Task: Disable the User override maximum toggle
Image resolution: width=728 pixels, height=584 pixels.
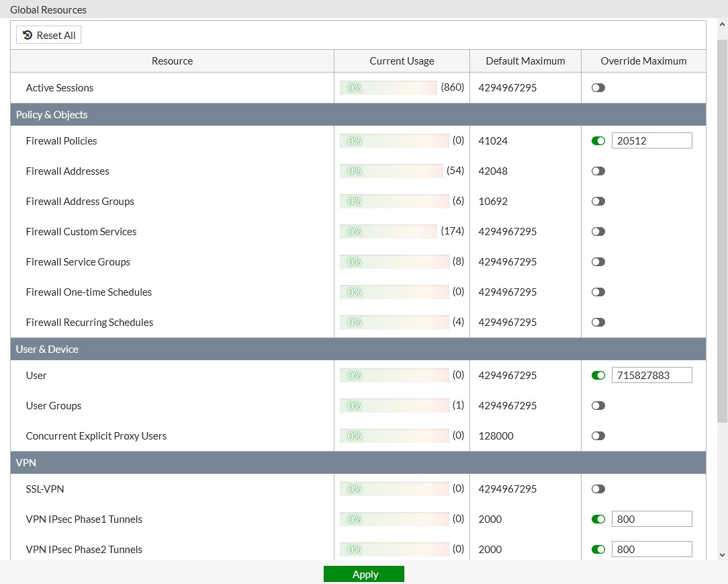Action: tap(598, 376)
